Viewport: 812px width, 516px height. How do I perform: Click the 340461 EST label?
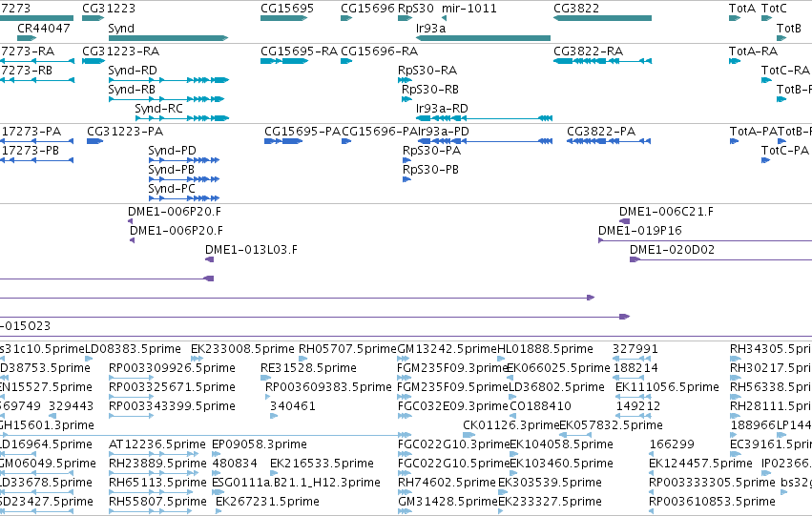(x=293, y=407)
